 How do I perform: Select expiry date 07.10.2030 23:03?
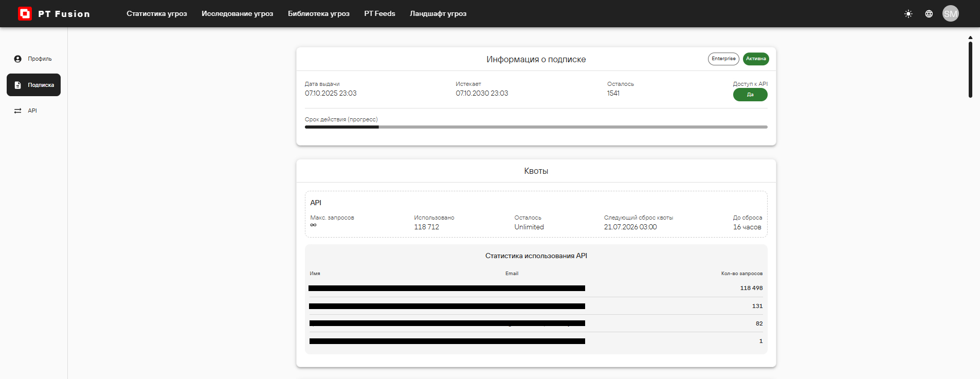[x=482, y=93]
